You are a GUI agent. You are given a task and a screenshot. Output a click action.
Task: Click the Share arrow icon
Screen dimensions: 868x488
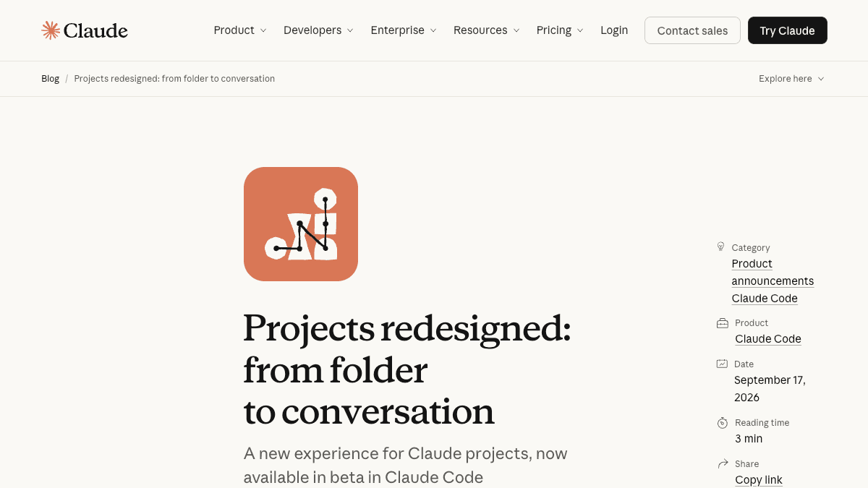(722, 463)
